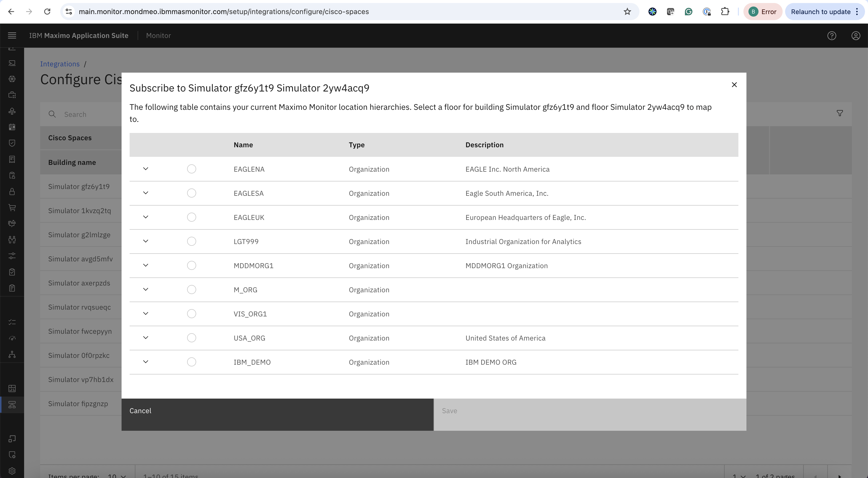Open the shield checkmark sidebar icon
The height and width of the screenshot is (478, 868).
pos(12,143)
